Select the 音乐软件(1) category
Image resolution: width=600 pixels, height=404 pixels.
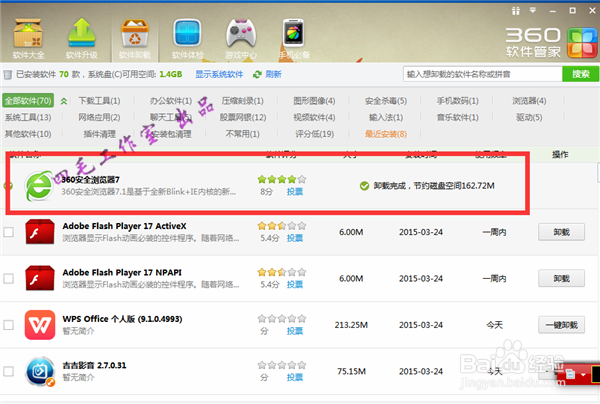pyautogui.click(x=458, y=117)
